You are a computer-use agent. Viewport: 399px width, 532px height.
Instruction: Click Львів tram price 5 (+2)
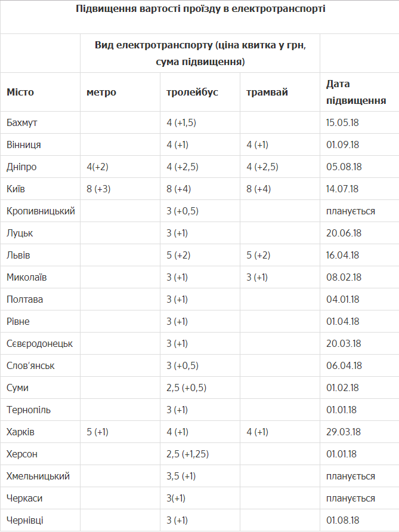258,255
